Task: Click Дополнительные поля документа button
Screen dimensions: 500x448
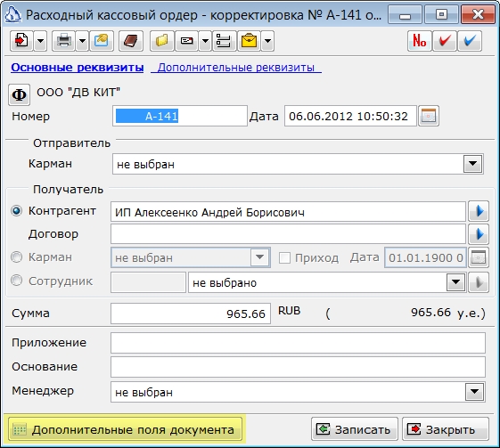Action: pyautogui.click(x=125, y=429)
